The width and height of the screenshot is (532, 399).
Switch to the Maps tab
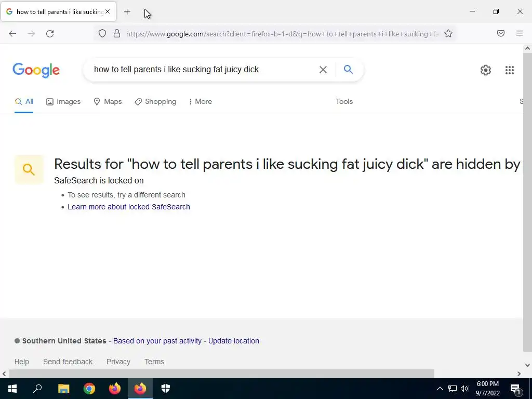108,101
